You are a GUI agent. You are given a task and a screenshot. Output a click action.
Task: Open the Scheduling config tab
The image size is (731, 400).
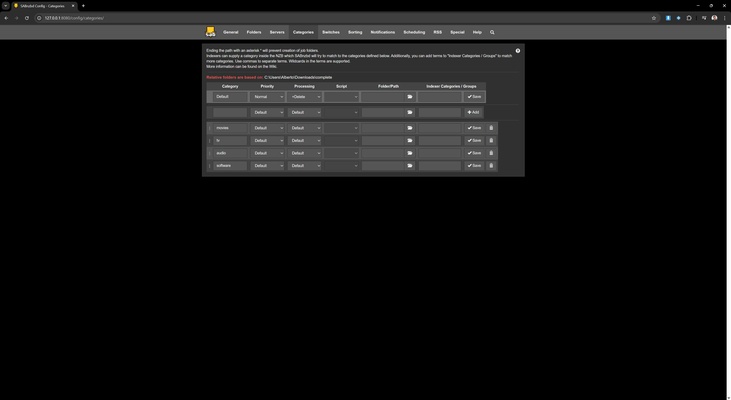click(414, 32)
